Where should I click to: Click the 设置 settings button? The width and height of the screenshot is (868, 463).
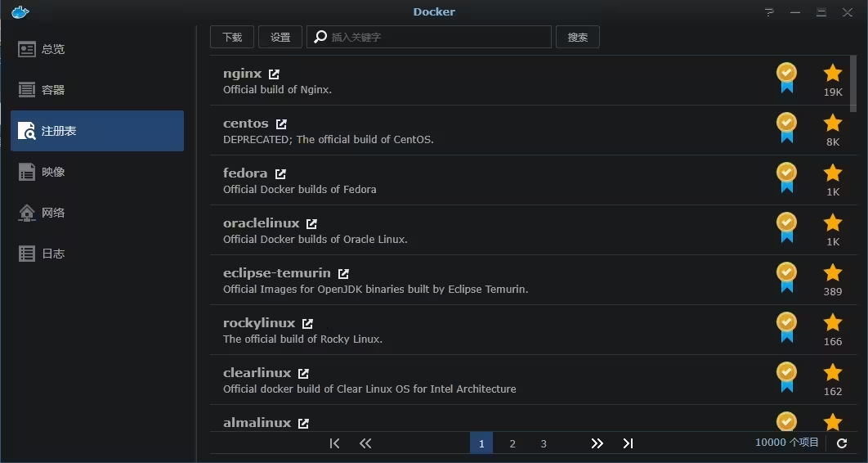tap(280, 38)
